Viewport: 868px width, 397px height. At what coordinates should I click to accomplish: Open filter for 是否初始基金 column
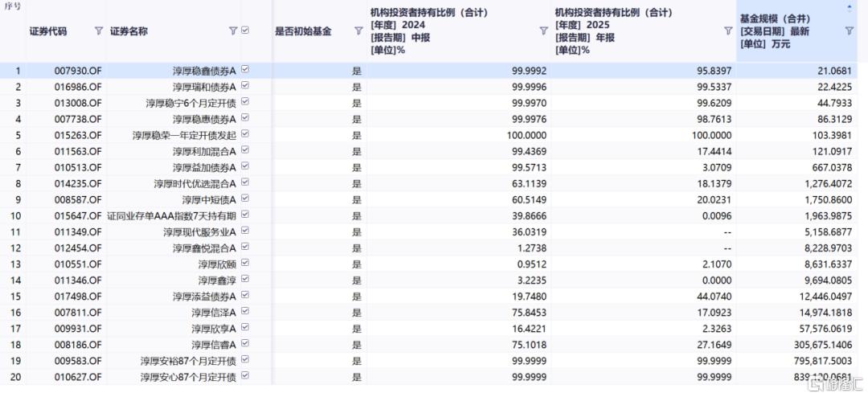pyautogui.click(x=358, y=31)
